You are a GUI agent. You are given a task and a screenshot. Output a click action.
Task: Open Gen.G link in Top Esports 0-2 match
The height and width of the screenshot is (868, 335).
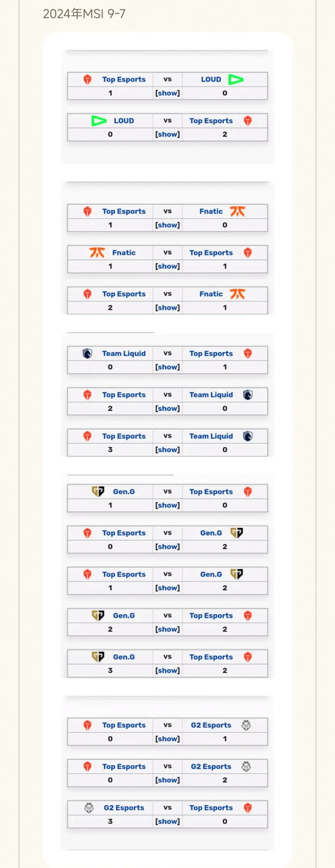point(211,533)
